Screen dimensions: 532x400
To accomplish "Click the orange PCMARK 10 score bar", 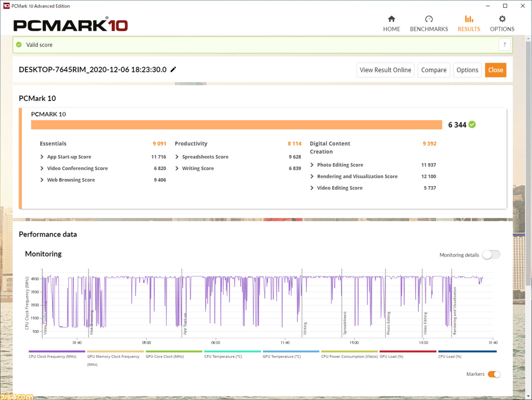I will point(236,125).
